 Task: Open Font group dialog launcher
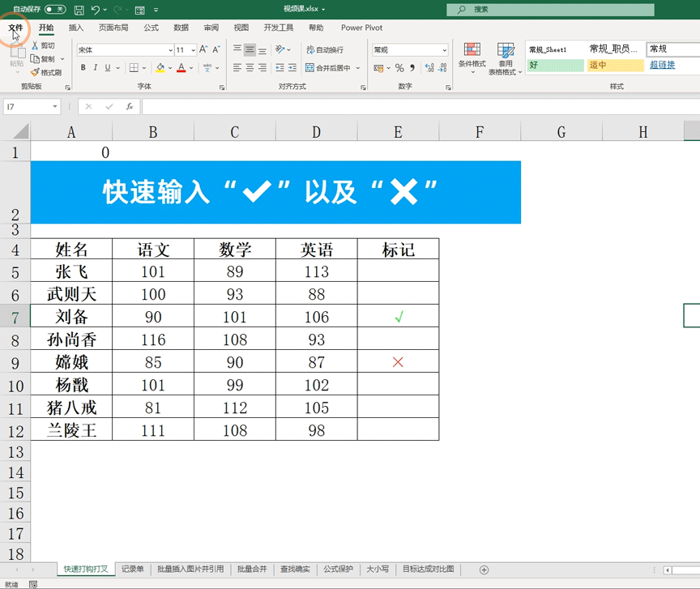coord(222,87)
